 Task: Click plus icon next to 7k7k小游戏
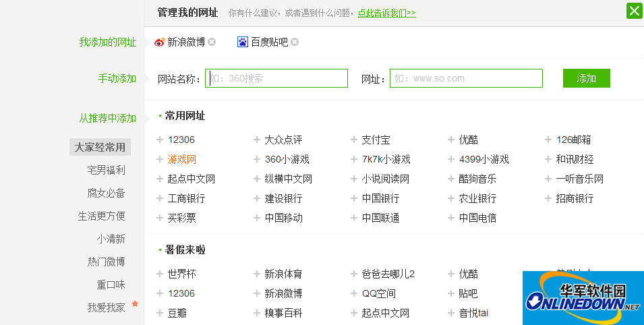click(353, 159)
